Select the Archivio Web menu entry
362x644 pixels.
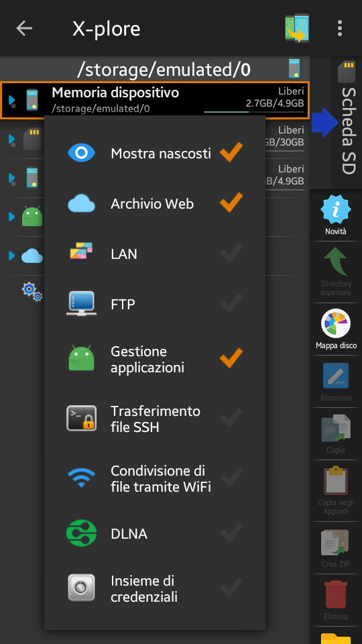(155, 204)
